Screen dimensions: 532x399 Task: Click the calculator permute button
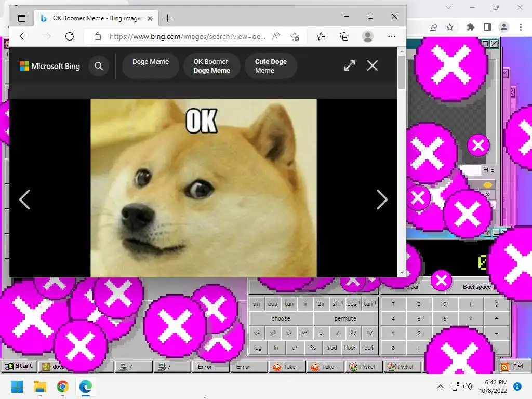click(345, 318)
